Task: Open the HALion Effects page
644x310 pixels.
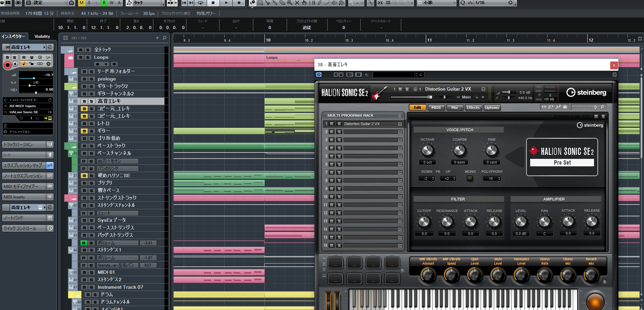Action: pyautogui.click(x=473, y=108)
